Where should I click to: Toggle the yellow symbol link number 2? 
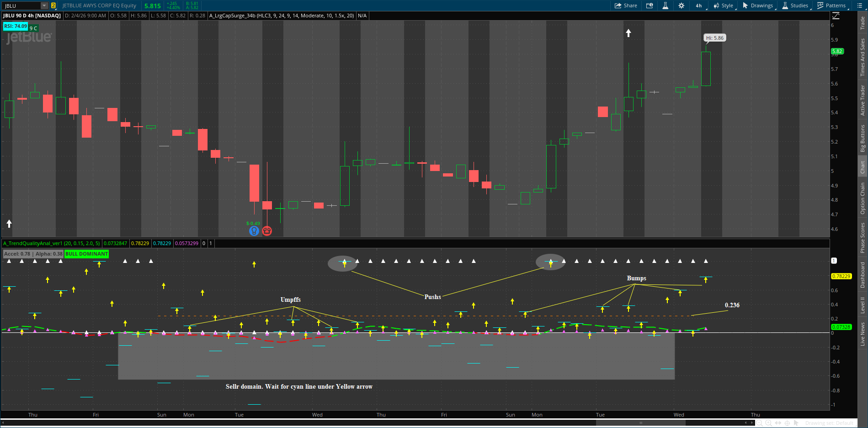[x=53, y=5]
